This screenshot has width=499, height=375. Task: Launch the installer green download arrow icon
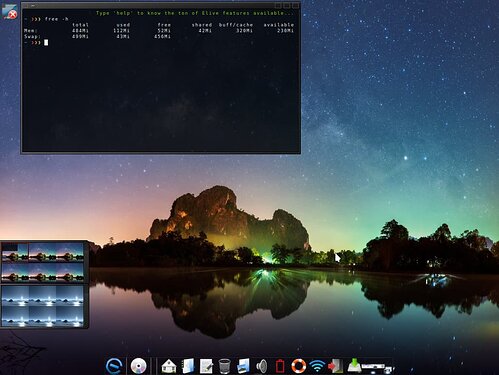click(354, 365)
